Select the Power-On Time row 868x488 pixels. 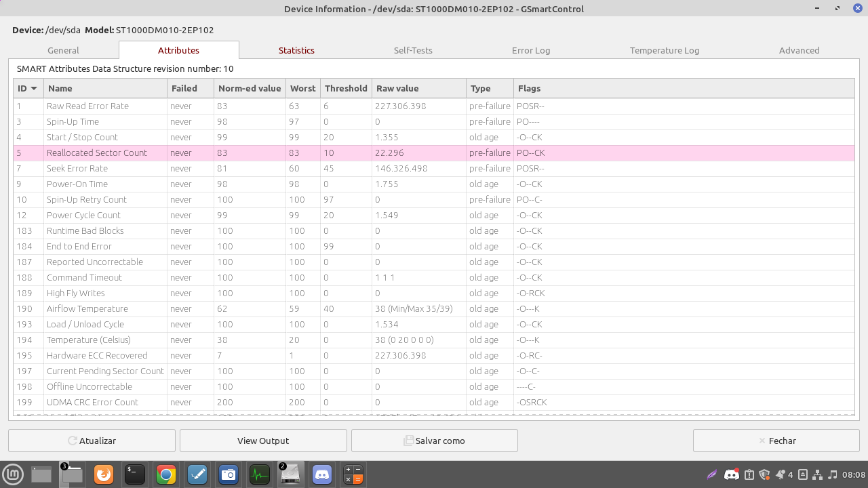(x=434, y=184)
